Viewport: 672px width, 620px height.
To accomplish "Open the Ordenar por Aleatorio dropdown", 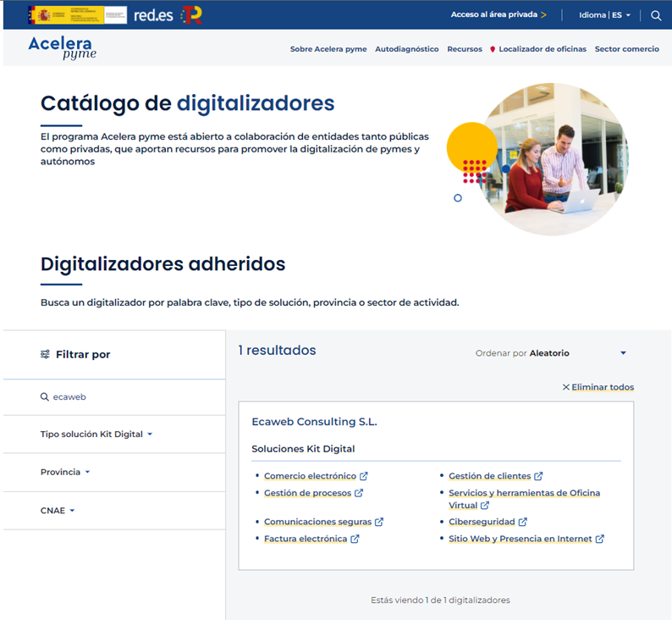I will [551, 353].
